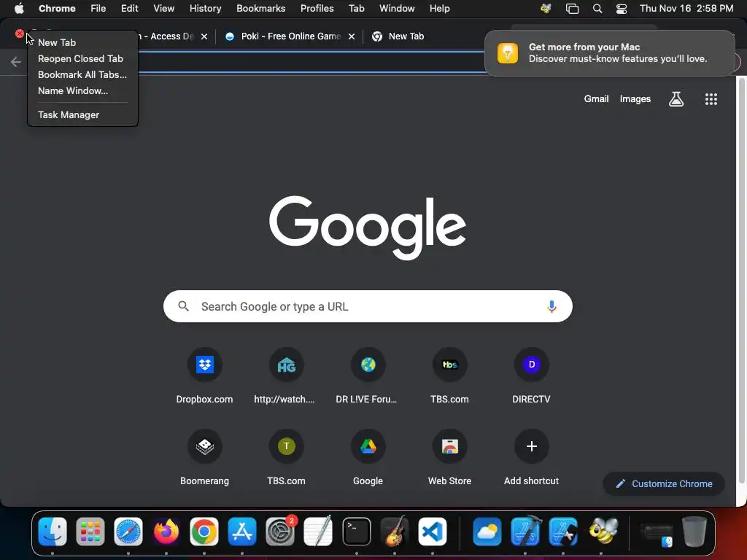The image size is (747, 560).
Task: Open the Weather app in the Dock
Action: point(487,532)
